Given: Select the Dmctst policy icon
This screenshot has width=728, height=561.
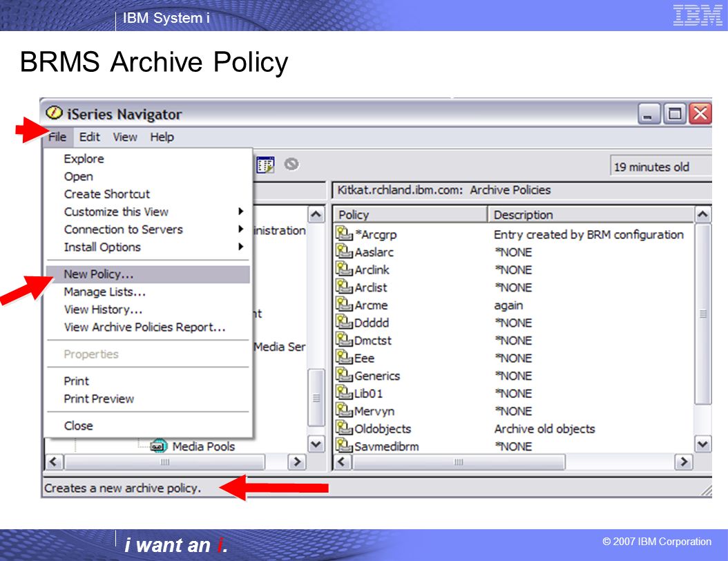Looking at the screenshot, I should [x=344, y=339].
